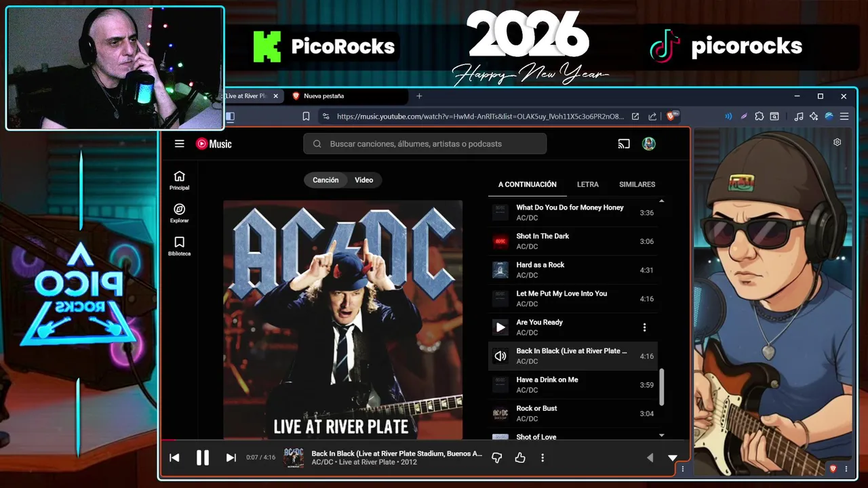Click the music note media control icon
Image resolution: width=868 pixels, height=488 pixels.
799,117
